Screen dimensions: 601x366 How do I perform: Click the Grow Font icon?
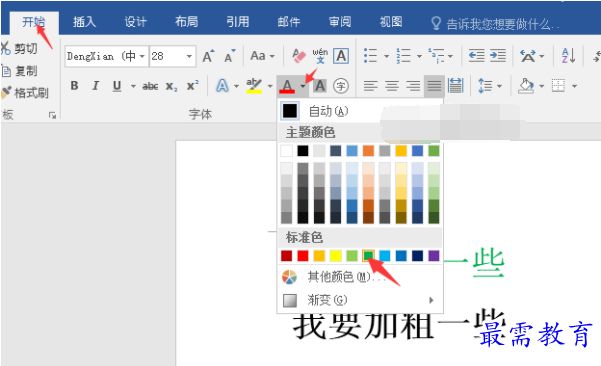point(209,56)
